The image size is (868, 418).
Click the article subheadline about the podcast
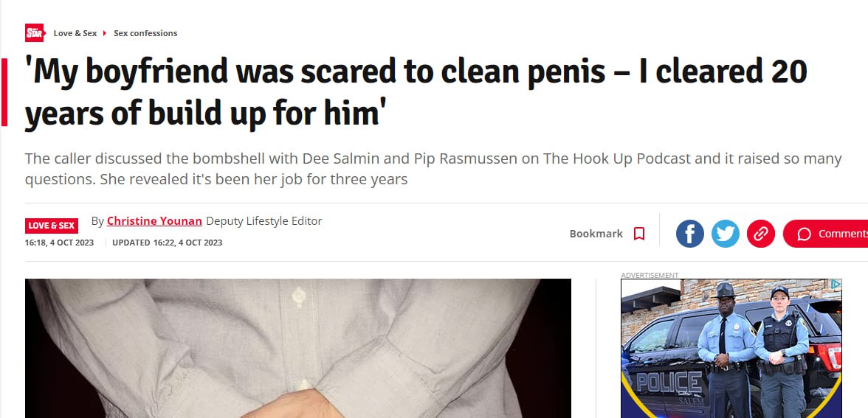point(433,170)
